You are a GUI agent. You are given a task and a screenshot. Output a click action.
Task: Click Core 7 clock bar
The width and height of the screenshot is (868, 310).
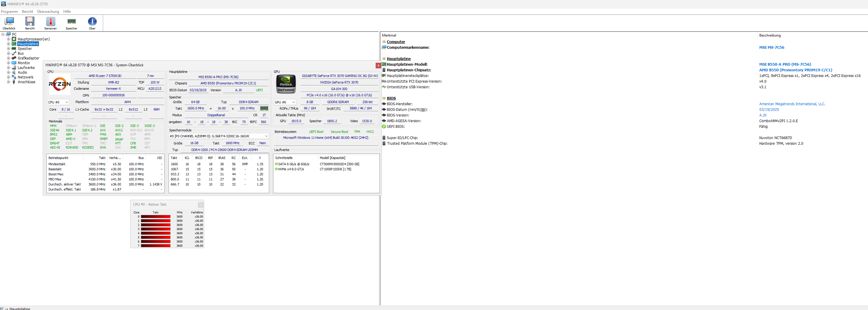point(156,246)
